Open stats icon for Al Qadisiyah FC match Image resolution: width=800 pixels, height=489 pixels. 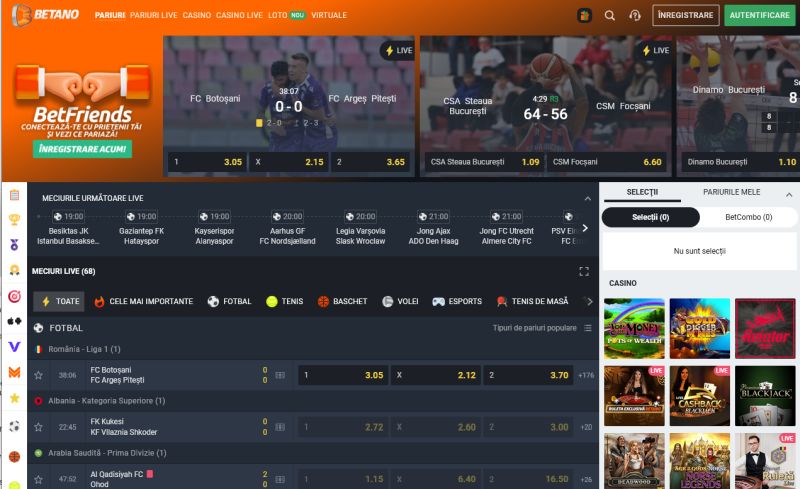click(280, 479)
